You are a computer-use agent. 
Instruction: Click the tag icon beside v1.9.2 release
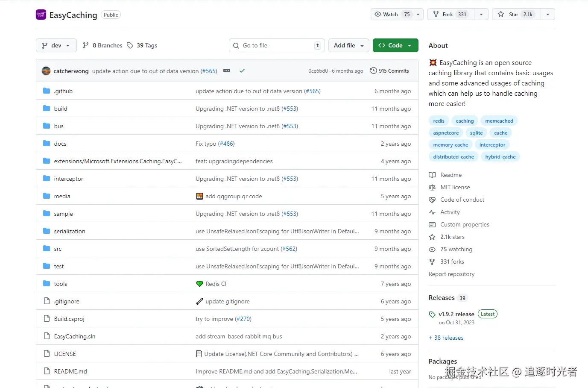click(x=432, y=315)
